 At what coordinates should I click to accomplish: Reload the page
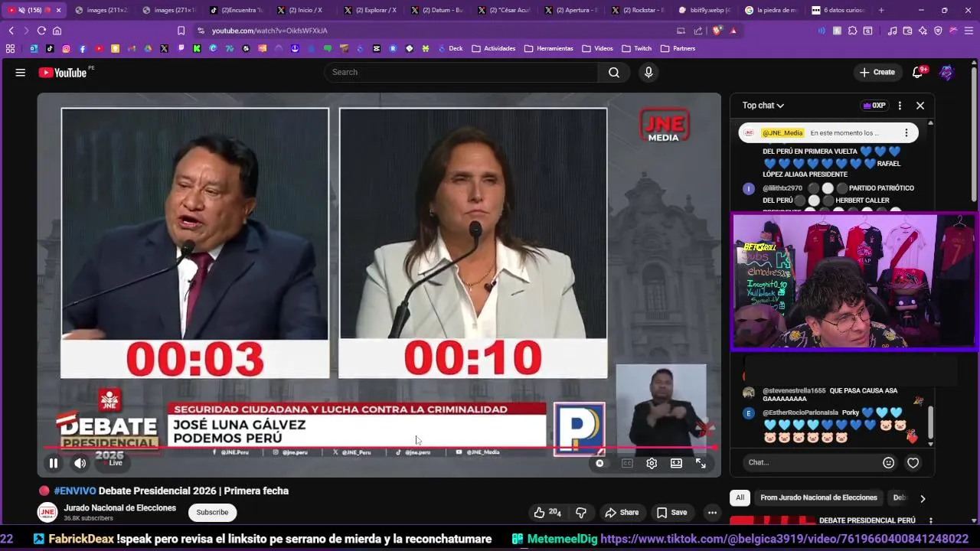pyautogui.click(x=41, y=31)
